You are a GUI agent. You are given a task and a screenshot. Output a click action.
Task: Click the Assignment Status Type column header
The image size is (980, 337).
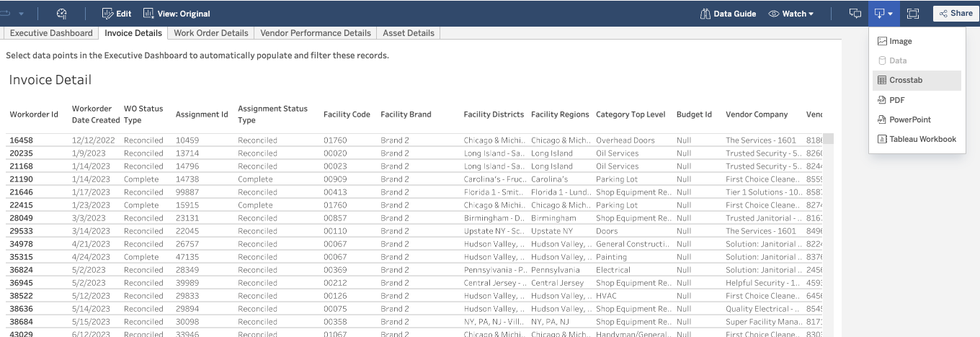tap(272, 114)
